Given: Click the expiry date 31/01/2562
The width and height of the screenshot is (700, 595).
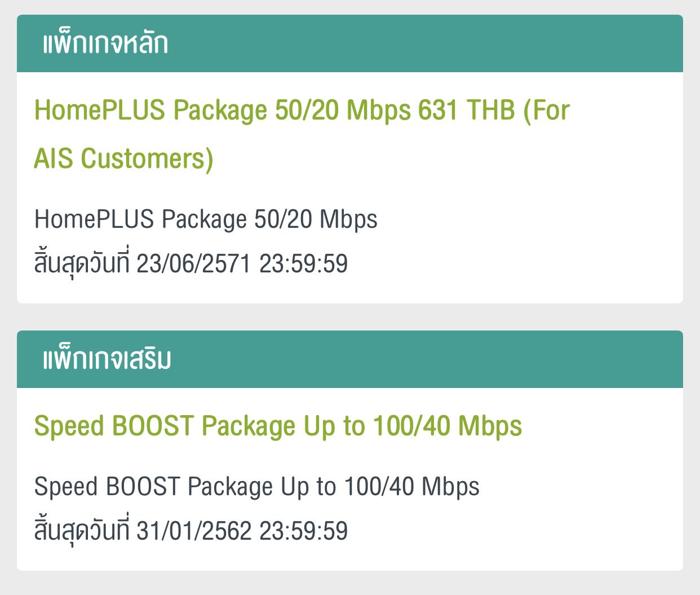Looking at the screenshot, I should [193, 531].
